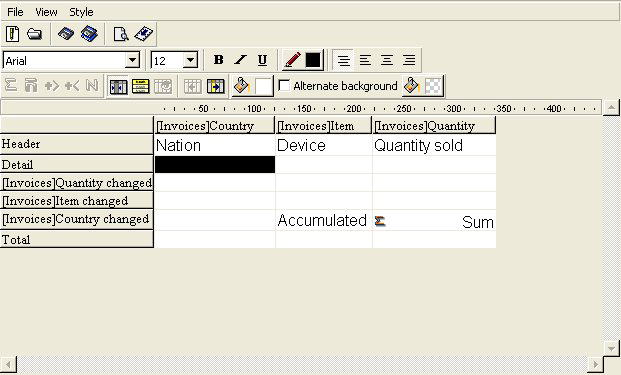Open the font size 12 dropdown
The image size is (621, 375).
click(x=191, y=60)
